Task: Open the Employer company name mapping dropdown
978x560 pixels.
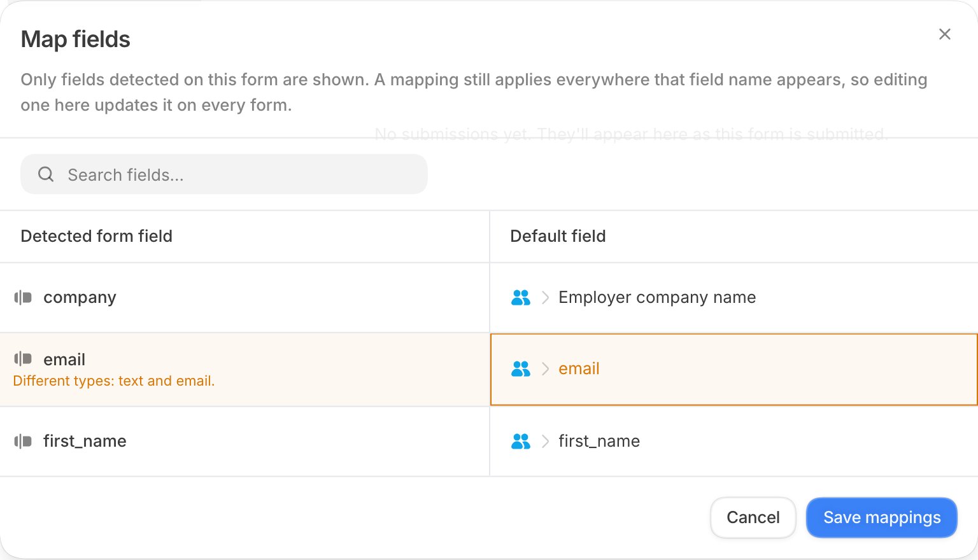Action: pyautogui.click(x=734, y=297)
